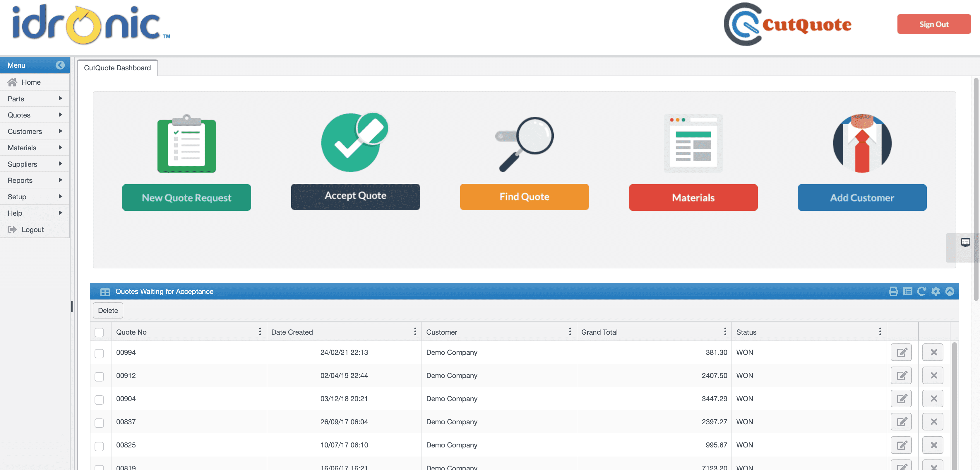Collapse the Quotes Waiting for Acceptance panel
The width and height of the screenshot is (980, 470).
[950, 291]
